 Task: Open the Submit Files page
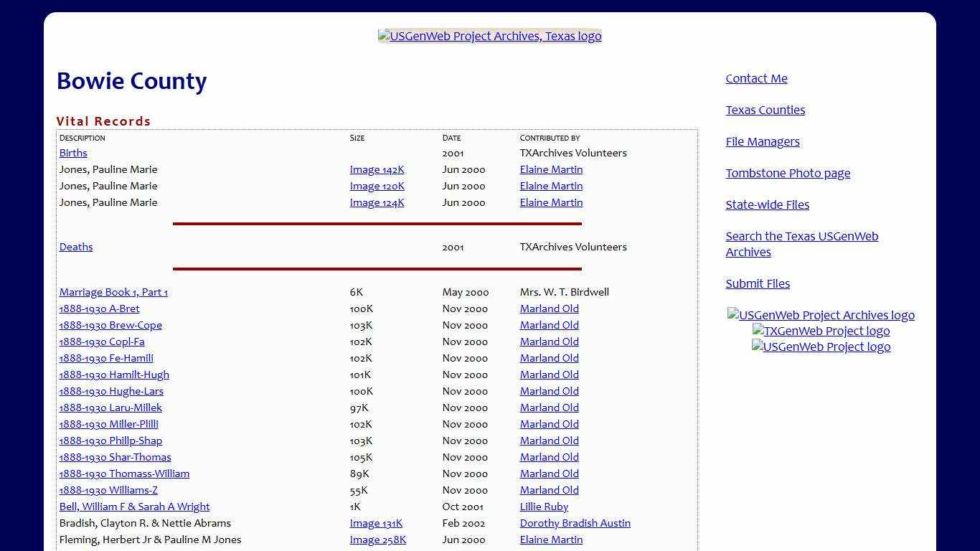pyautogui.click(x=758, y=283)
